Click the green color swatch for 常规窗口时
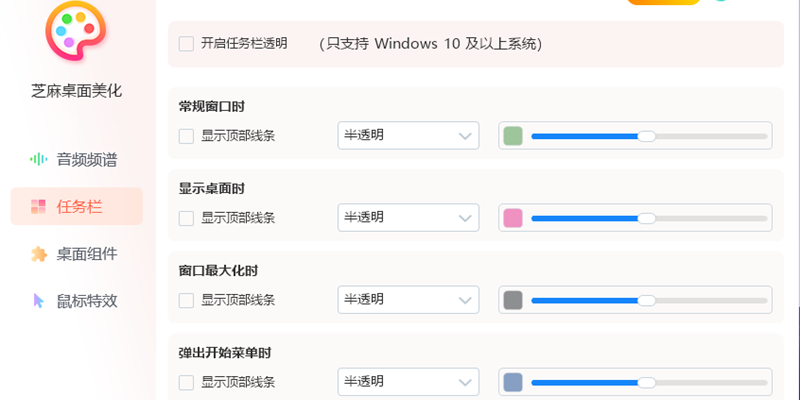 513,136
